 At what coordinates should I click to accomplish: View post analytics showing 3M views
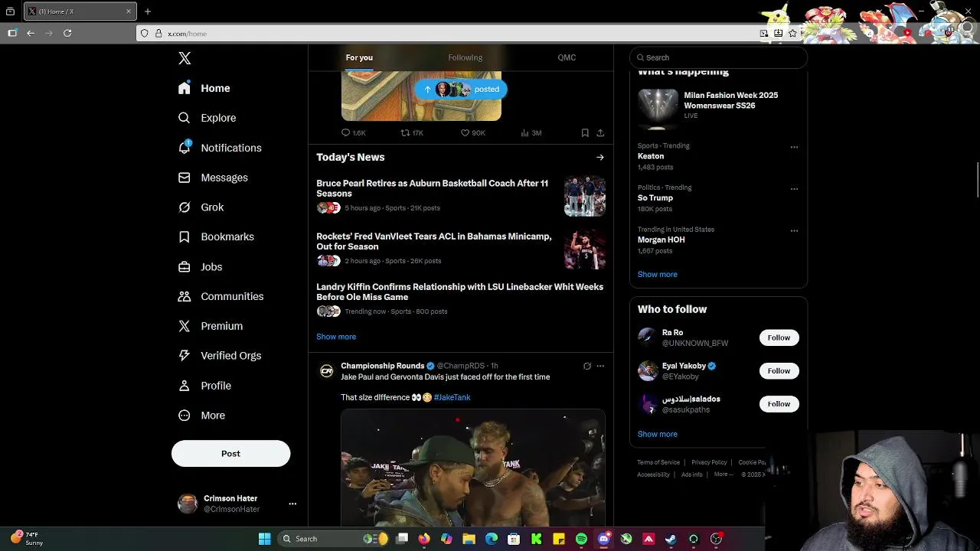coord(531,132)
